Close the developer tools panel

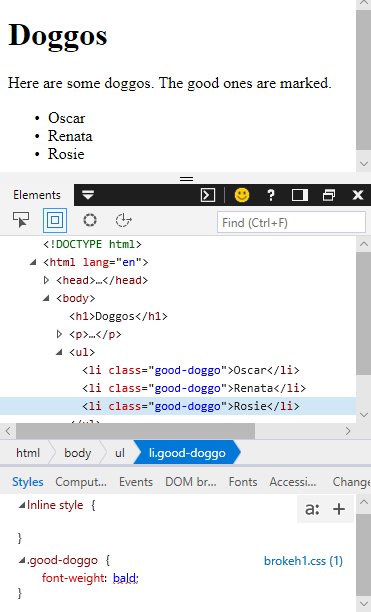point(358,195)
